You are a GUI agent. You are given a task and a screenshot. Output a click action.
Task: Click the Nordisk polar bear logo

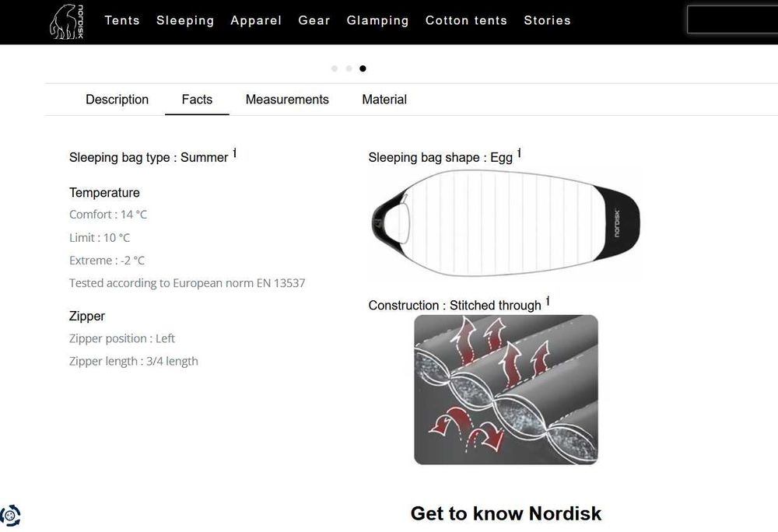[x=66, y=21]
